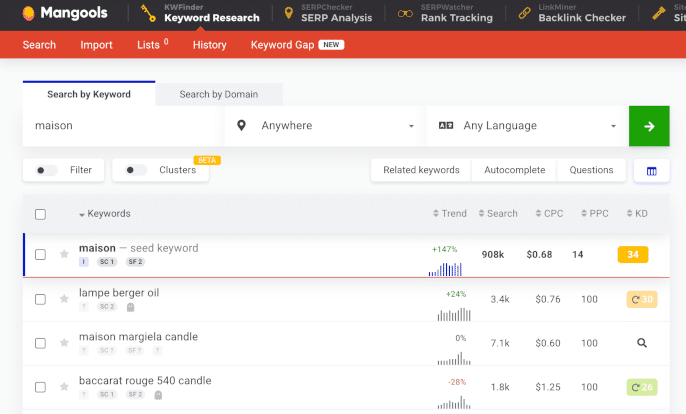Sort by Search volume column
The image size is (686, 414).
[498, 214]
